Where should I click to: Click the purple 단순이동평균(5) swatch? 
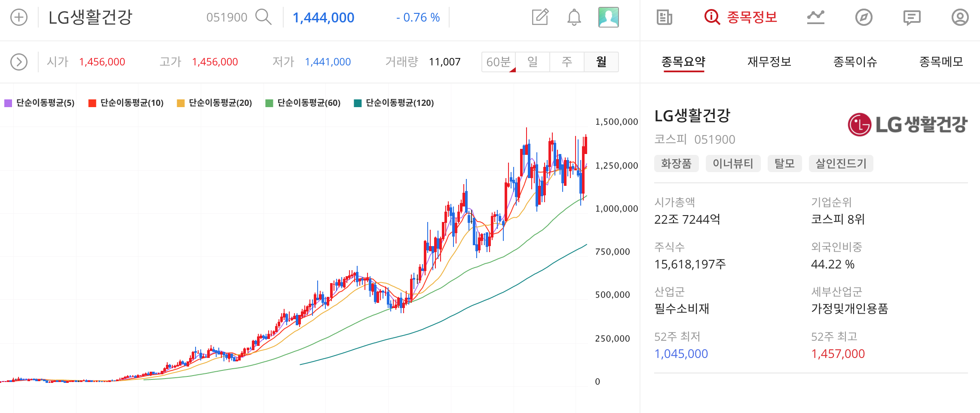(x=8, y=103)
